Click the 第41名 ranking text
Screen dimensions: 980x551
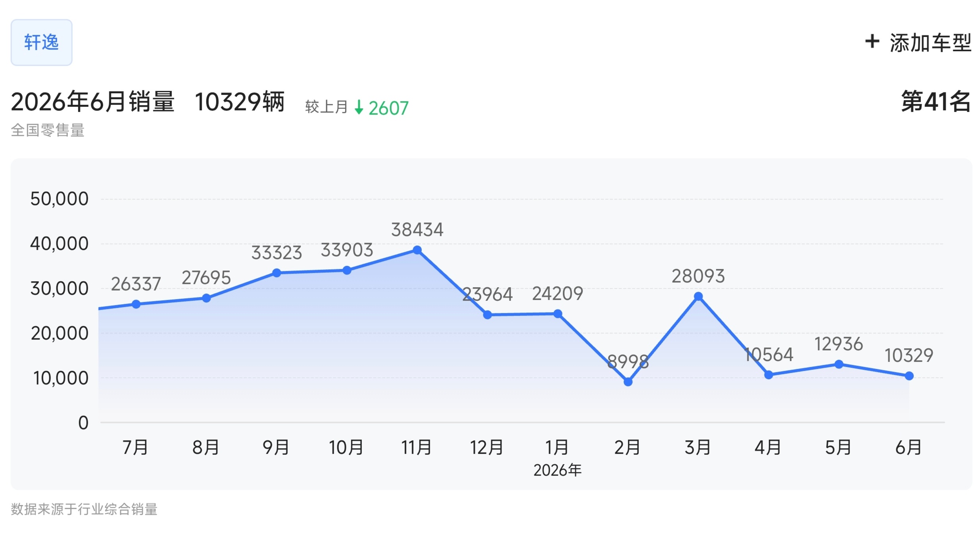[x=936, y=102]
